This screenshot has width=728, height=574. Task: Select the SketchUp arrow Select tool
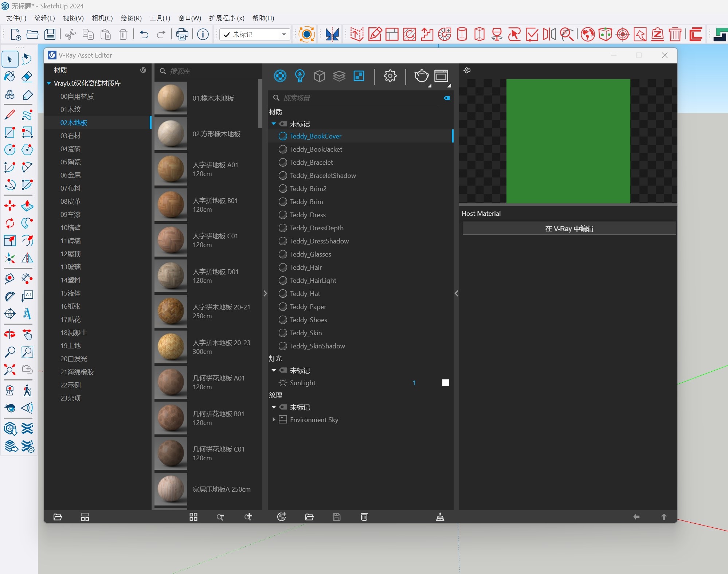click(10, 59)
